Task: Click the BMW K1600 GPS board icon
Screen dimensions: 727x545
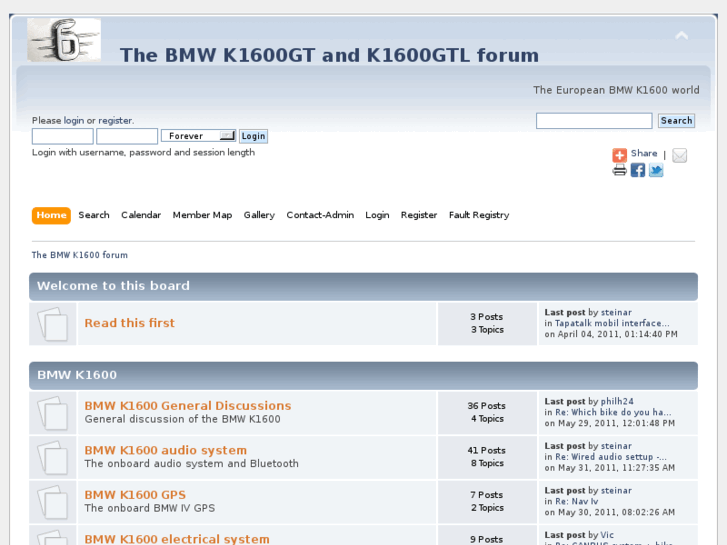Action: [52, 502]
